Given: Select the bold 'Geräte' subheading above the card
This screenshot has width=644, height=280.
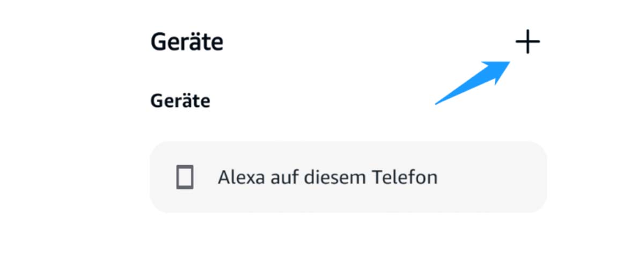Looking at the screenshot, I should tap(180, 100).
